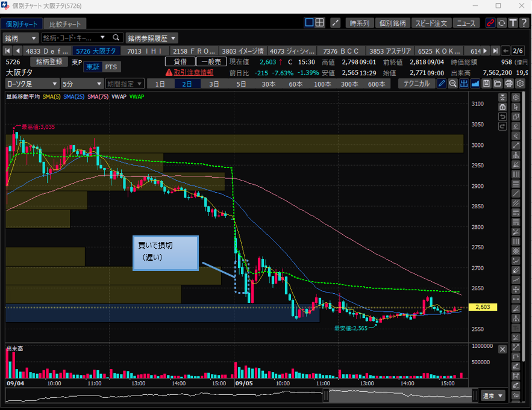Click the range slider handle on overview chart
532x410 pixels.
point(326,396)
